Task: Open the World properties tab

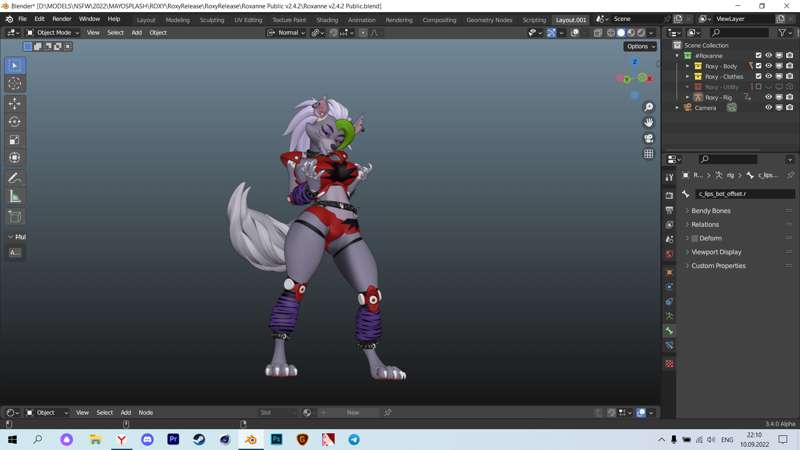Action: (669, 254)
